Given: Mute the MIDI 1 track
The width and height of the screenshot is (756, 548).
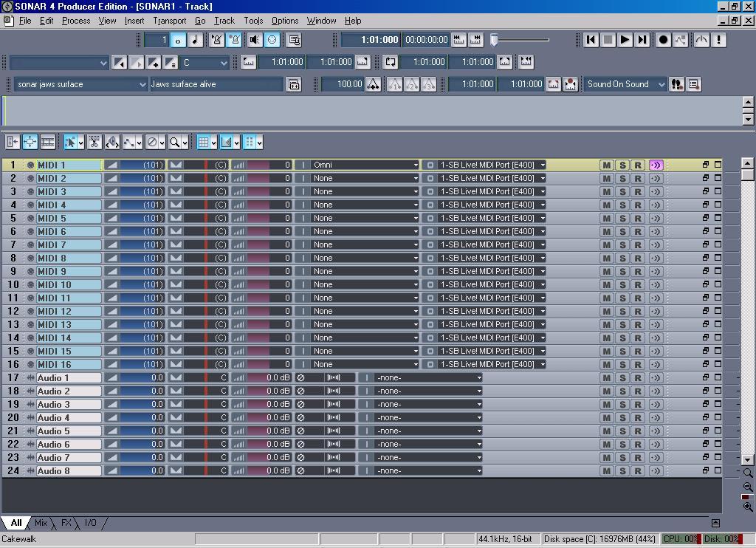Looking at the screenshot, I should (607, 165).
